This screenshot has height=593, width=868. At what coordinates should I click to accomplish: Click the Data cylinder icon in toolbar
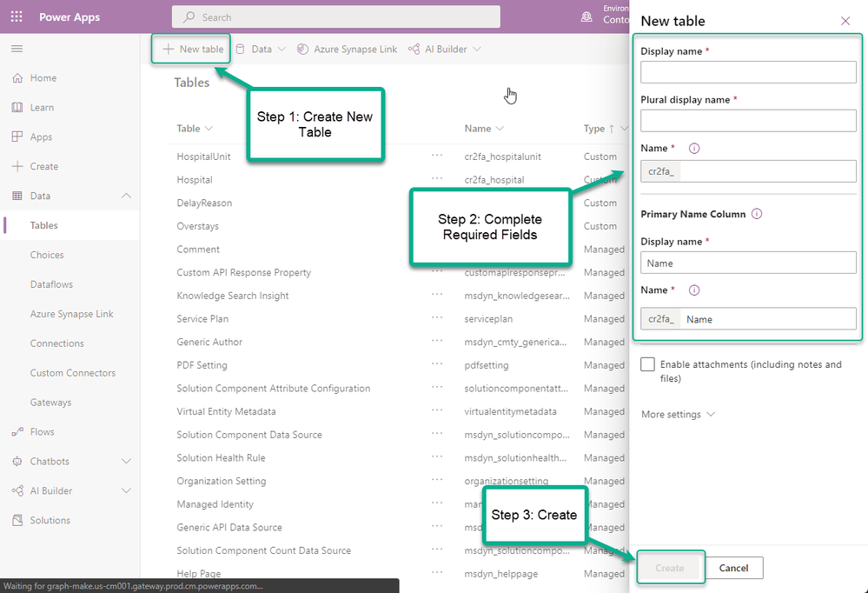pos(241,49)
